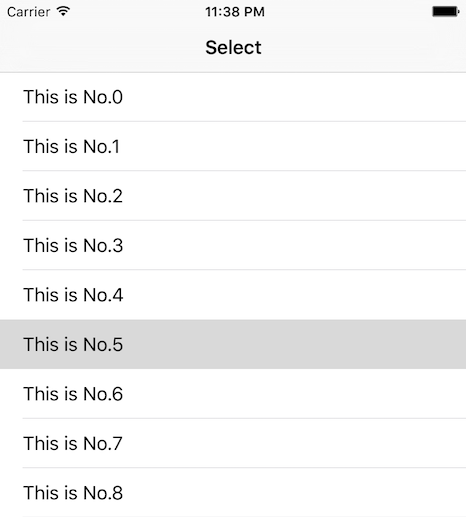Open the This is No.3 entry
Viewport: 466px width, 517px height.
(233, 245)
